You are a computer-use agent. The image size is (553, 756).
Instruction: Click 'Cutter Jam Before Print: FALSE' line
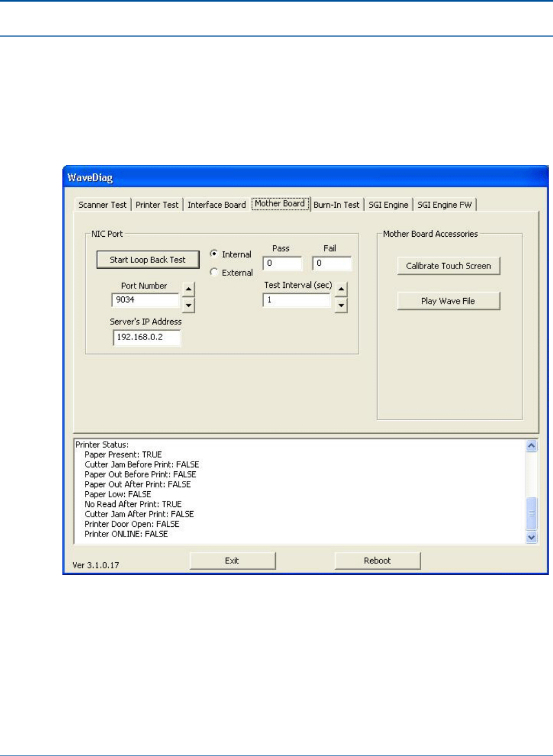click(x=141, y=464)
